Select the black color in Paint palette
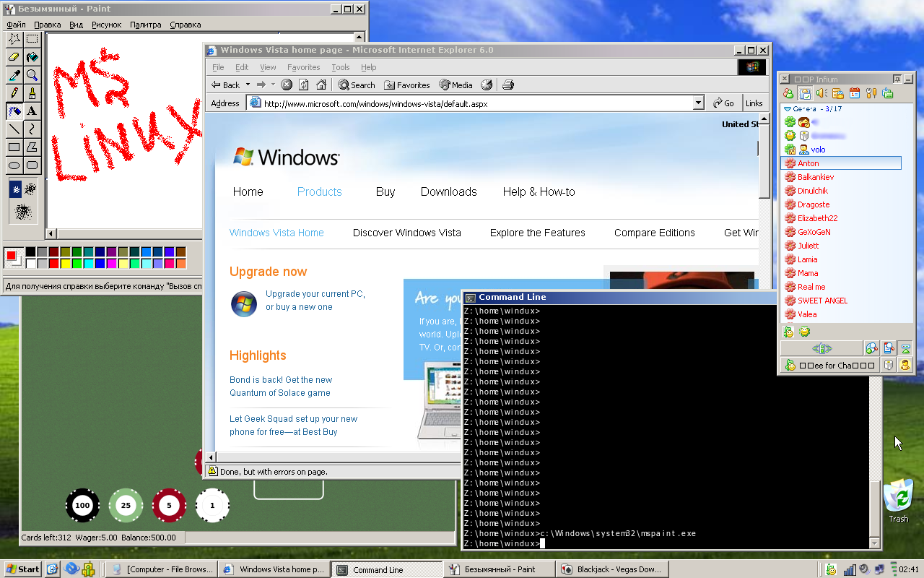This screenshot has height=578, width=924. pyautogui.click(x=31, y=252)
